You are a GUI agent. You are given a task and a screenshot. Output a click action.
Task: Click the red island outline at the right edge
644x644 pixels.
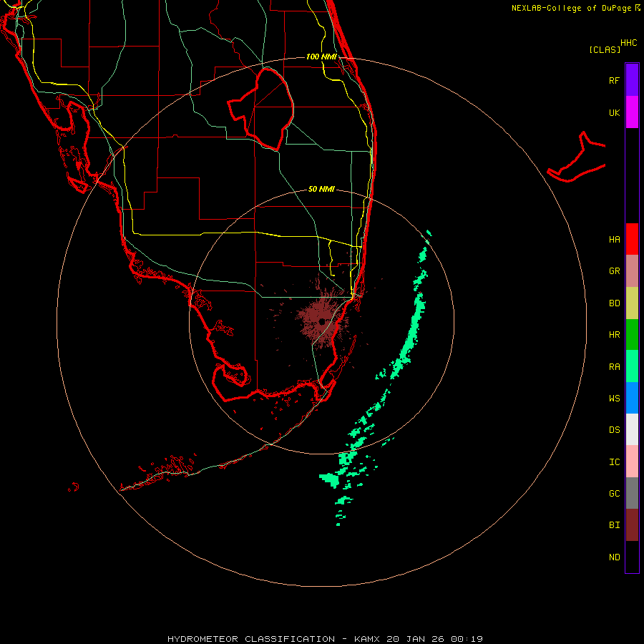coord(577,158)
